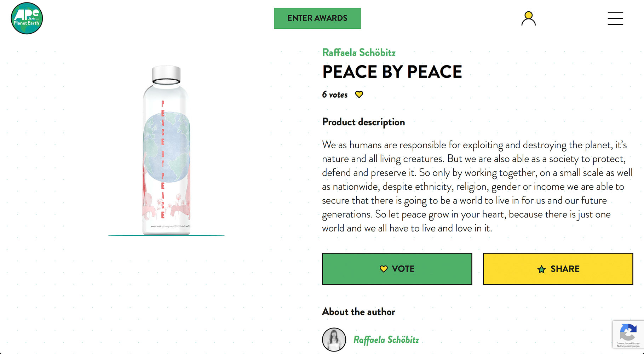Click the product description paragraph text
The image size is (644, 354).
[474, 187]
